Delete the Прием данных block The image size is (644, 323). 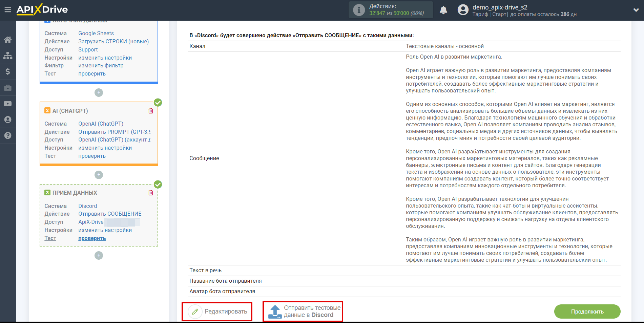(x=151, y=193)
